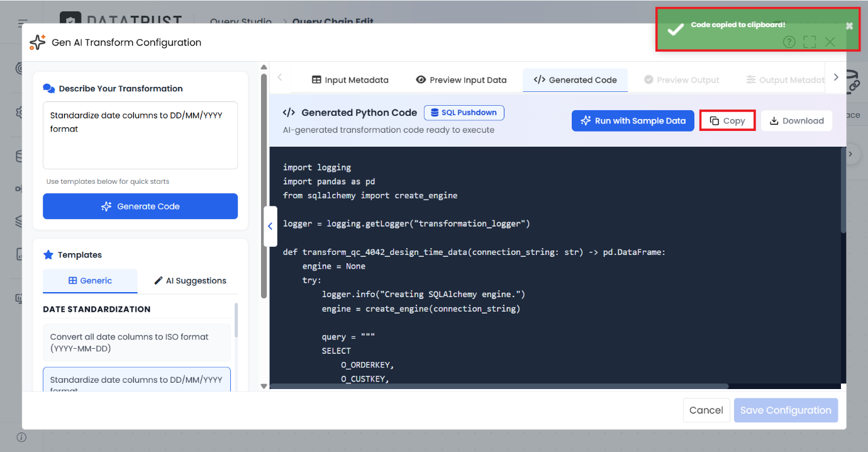This screenshot has width=868, height=452.
Task: Click left panel scroll down arrow
Action: pyautogui.click(x=263, y=386)
